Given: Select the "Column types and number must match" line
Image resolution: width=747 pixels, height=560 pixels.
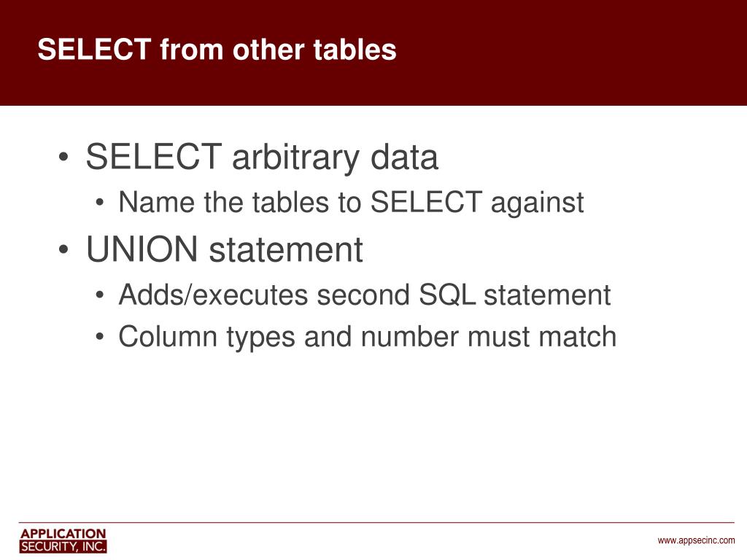Looking at the screenshot, I should (368, 337).
